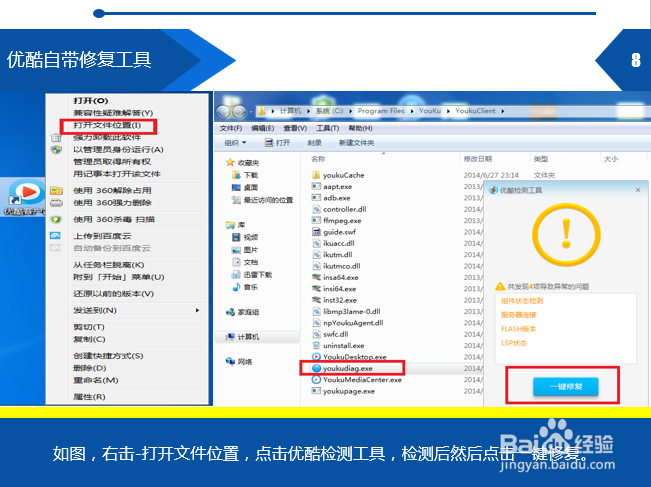Click the 网络 network icon
This screenshot has height=487, width=651.
click(x=230, y=361)
